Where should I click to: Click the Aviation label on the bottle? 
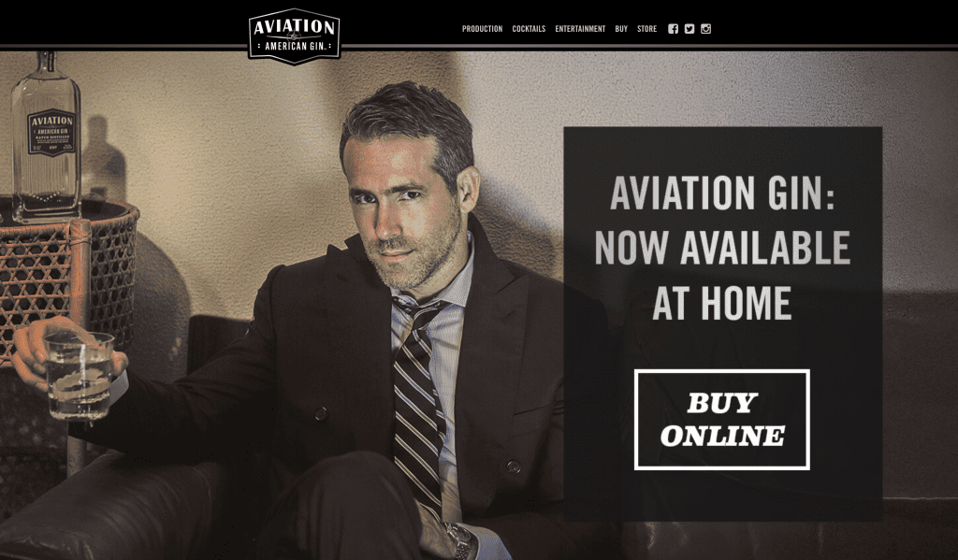click(x=51, y=133)
